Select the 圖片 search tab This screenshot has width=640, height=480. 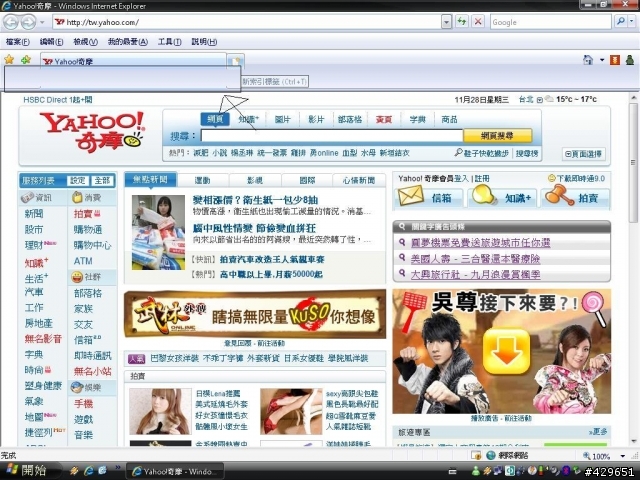282,120
